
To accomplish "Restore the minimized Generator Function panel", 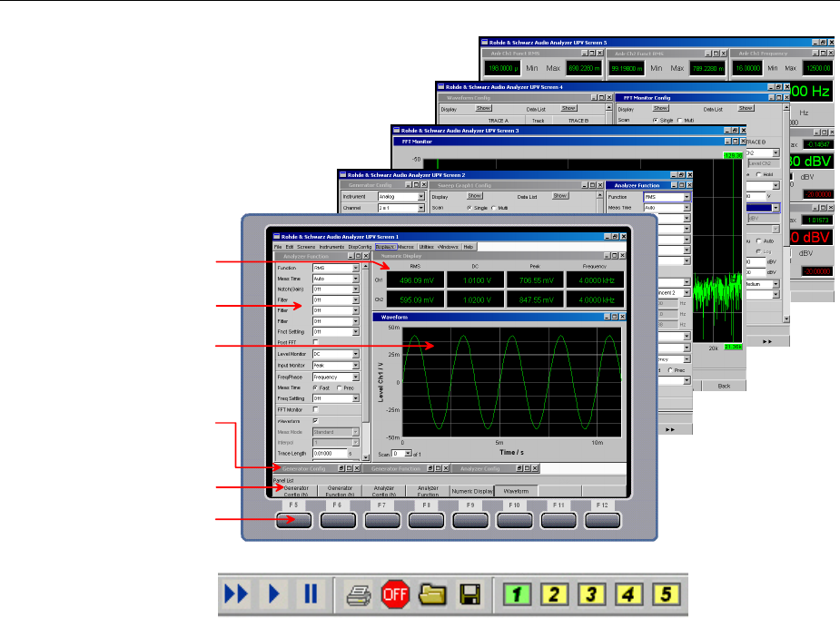I will [x=430, y=468].
